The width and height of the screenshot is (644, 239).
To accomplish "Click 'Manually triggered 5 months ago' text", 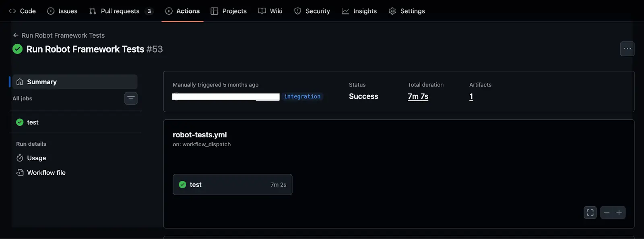I will click(x=216, y=85).
